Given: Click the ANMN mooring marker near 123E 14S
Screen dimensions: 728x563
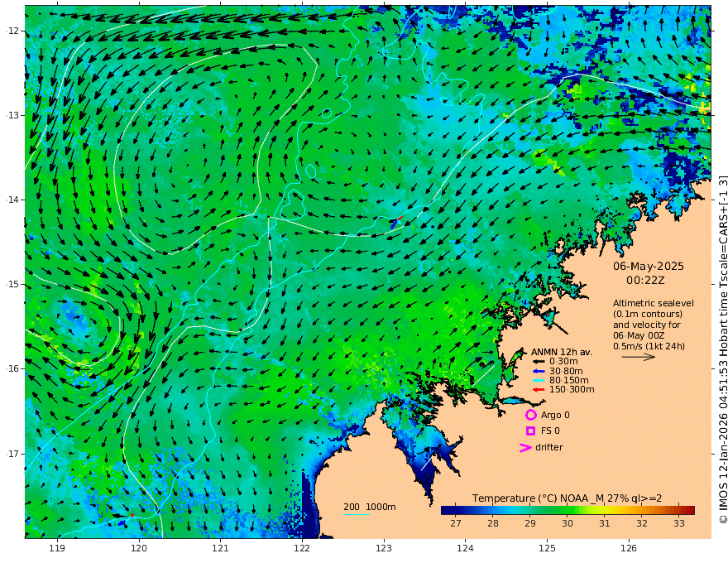Looking at the screenshot, I should coord(396,221).
